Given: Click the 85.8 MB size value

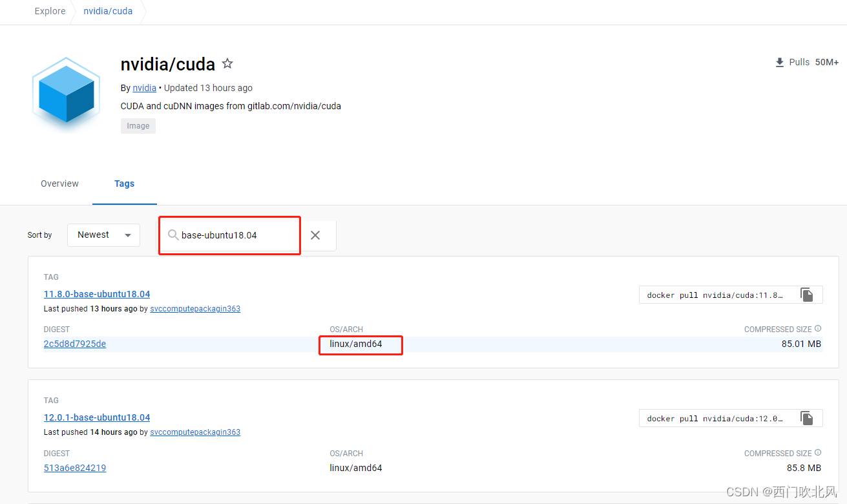Looking at the screenshot, I should 804,468.
